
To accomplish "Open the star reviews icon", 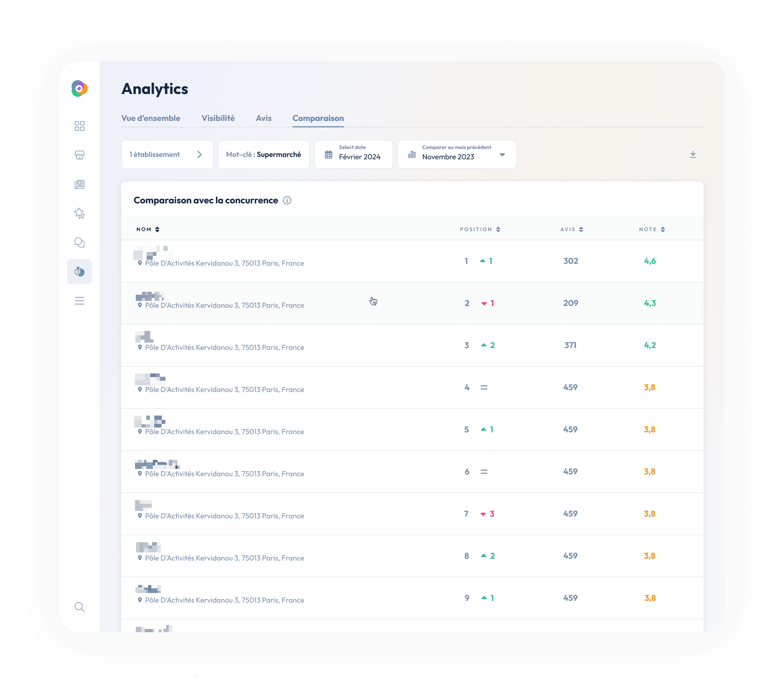I will click(79, 213).
